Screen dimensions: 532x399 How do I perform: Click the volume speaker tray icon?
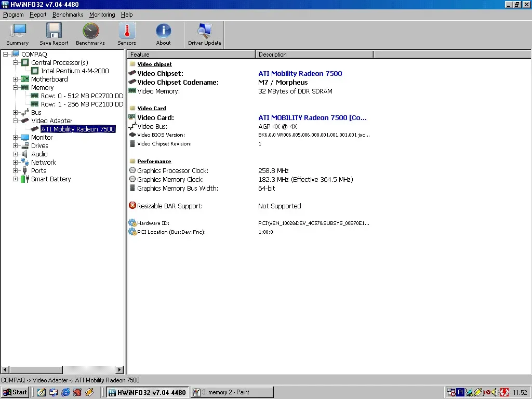pos(495,392)
